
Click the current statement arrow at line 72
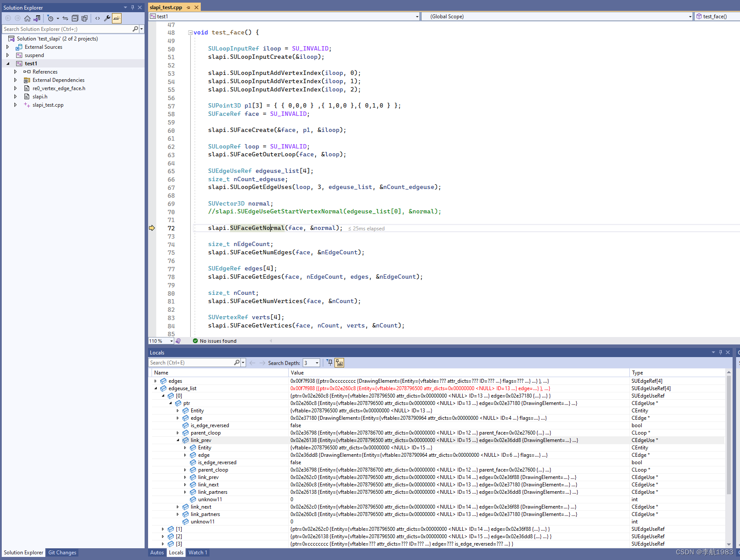tap(152, 228)
